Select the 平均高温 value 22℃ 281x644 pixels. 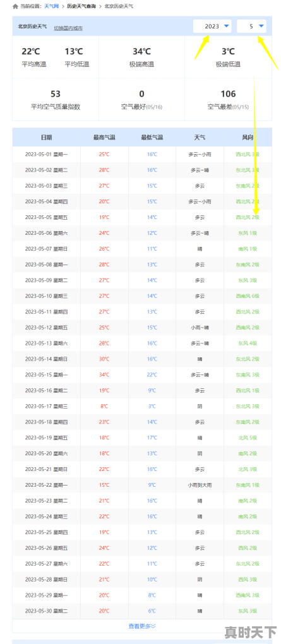(31, 51)
